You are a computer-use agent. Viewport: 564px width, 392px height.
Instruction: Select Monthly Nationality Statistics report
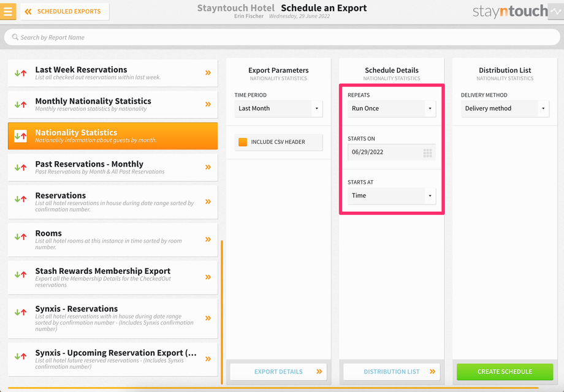(113, 105)
